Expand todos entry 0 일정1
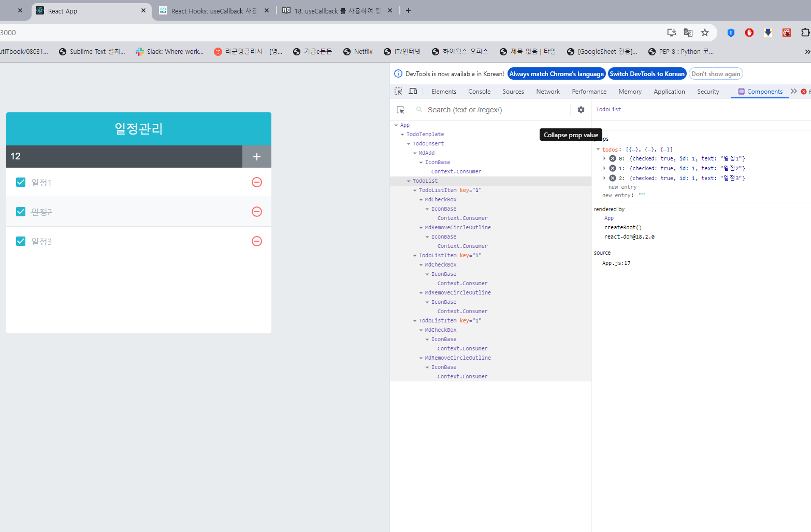The width and height of the screenshot is (811, 532). coord(604,159)
